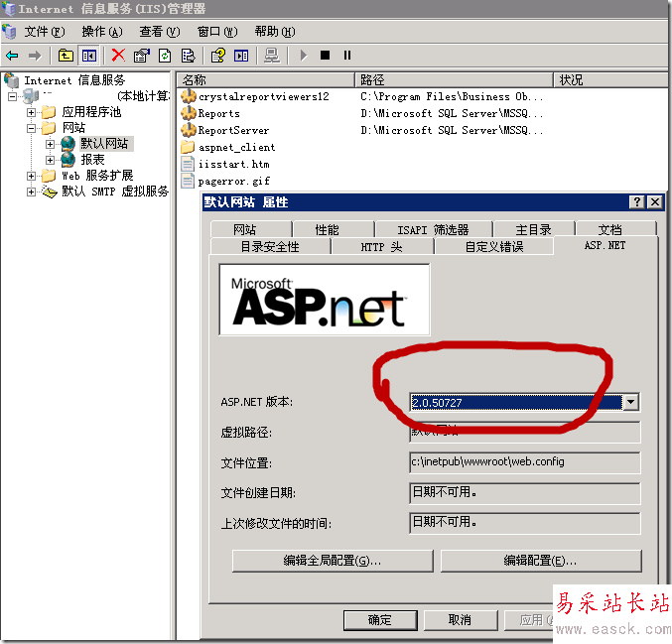Switch to the 主目录 tab
The image size is (672, 644).
pyautogui.click(x=534, y=229)
